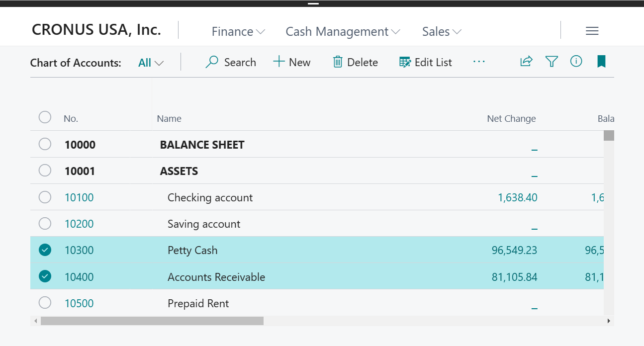Viewport: 644px width, 346px height.
Task: Open account number 10500 link
Action: [79, 303]
